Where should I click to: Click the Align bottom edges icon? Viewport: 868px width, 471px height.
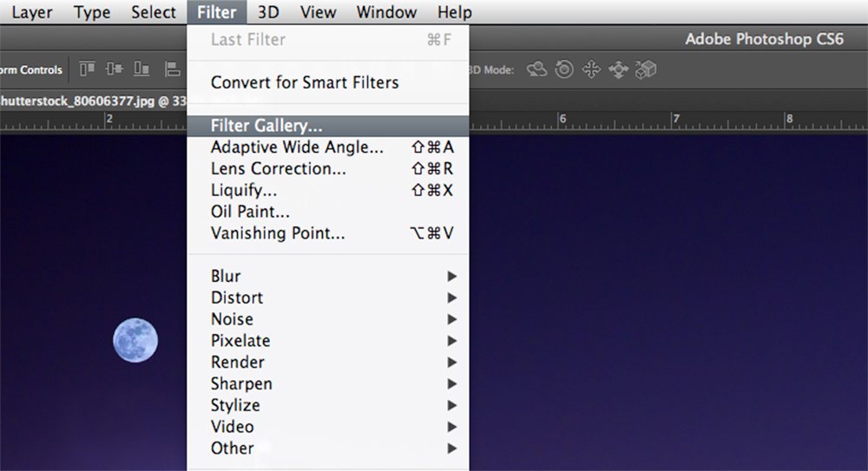pos(144,69)
